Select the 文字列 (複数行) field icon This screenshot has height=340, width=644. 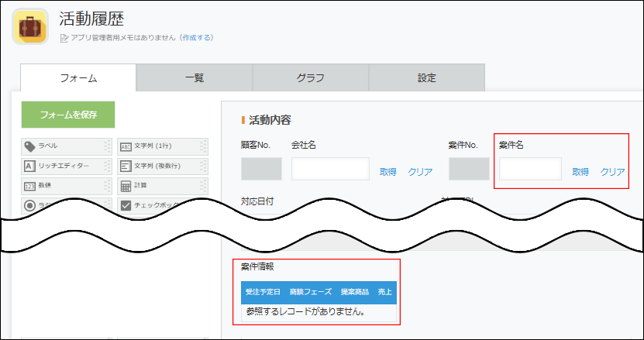coord(126,167)
